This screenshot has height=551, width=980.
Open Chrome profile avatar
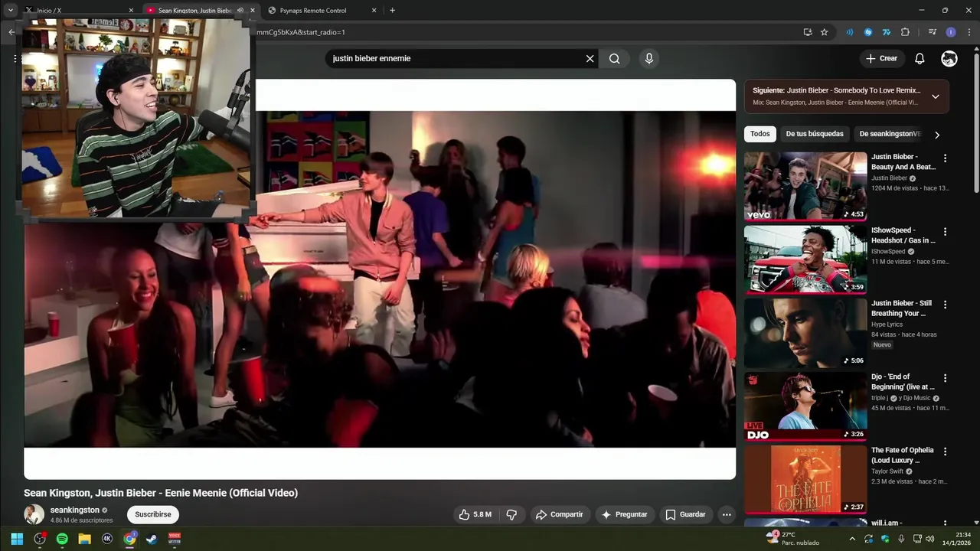pos(951,32)
